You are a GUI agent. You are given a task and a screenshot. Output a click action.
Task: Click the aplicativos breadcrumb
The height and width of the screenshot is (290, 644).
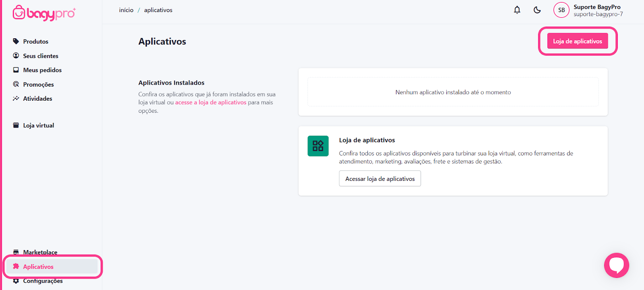click(158, 10)
